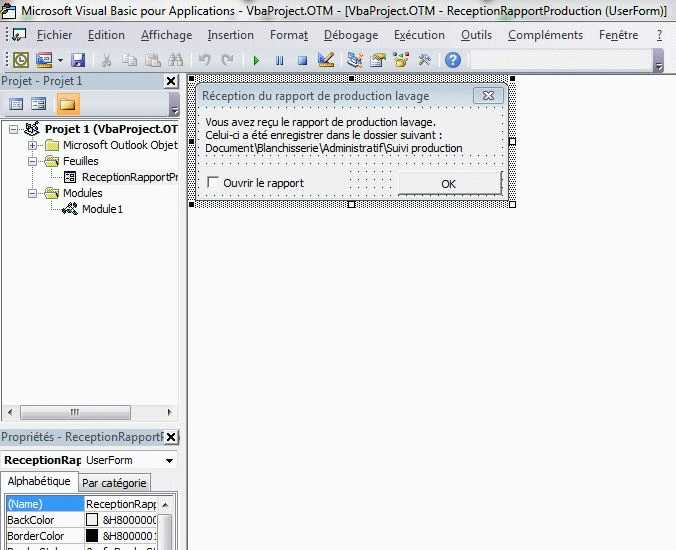This screenshot has height=550, width=676.
Task: Open the Affichage menu
Action: point(166,35)
